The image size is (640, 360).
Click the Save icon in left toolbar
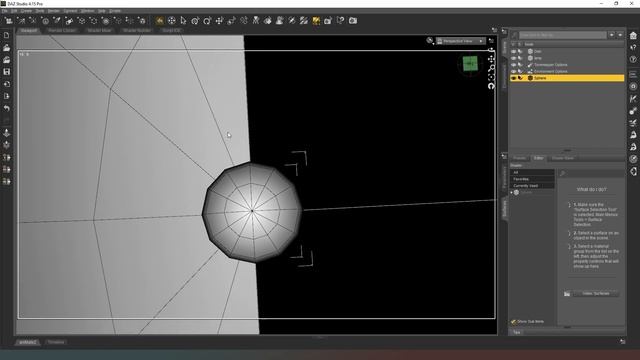(x=7, y=72)
